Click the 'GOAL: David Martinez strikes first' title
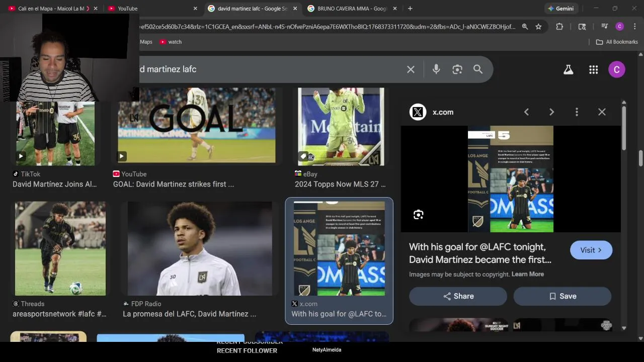The image size is (644, 362). click(174, 184)
